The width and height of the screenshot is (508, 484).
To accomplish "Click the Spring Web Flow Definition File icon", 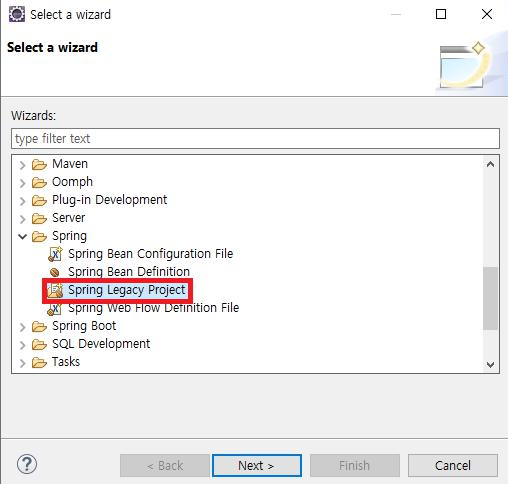I will tap(55, 309).
